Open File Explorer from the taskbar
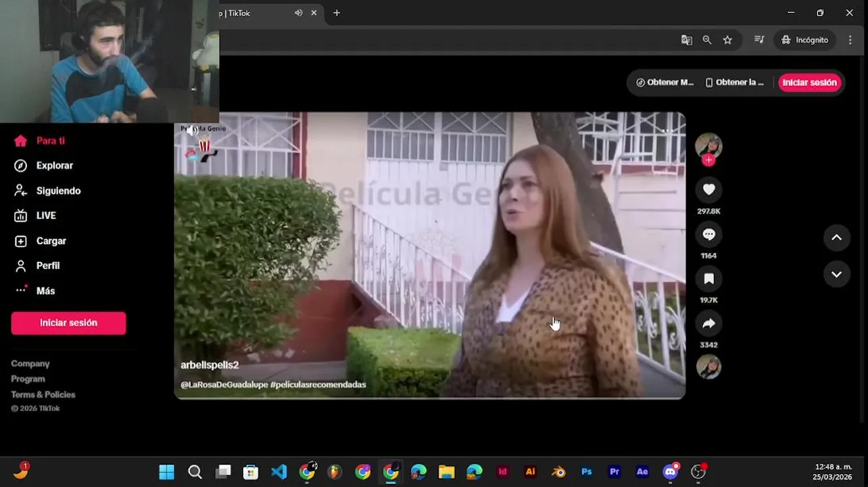 [x=446, y=472]
